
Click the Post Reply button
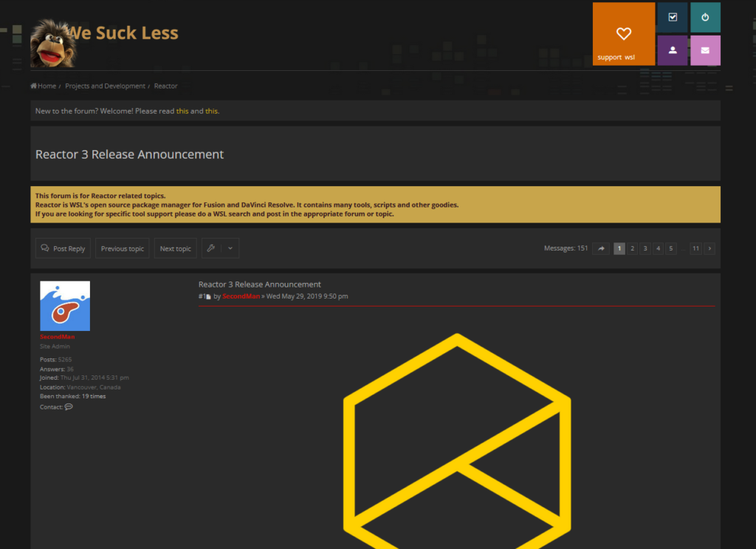click(63, 248)
